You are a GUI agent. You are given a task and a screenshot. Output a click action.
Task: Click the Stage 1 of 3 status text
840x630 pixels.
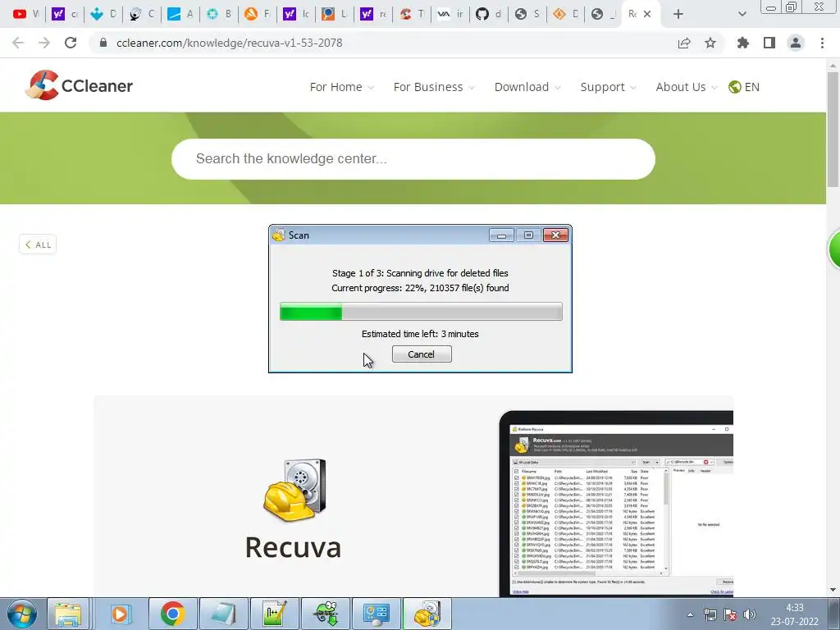tap(420, 273)
